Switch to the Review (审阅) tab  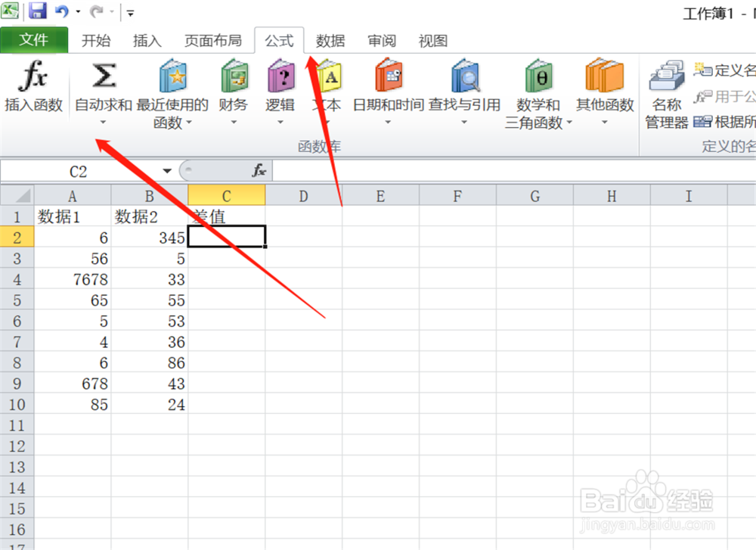(x=382, y=41)
